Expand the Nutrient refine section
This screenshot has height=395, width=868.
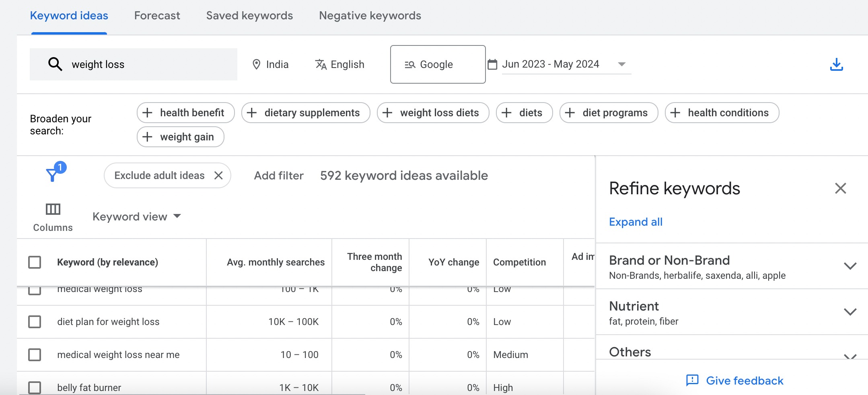[850, 312]
